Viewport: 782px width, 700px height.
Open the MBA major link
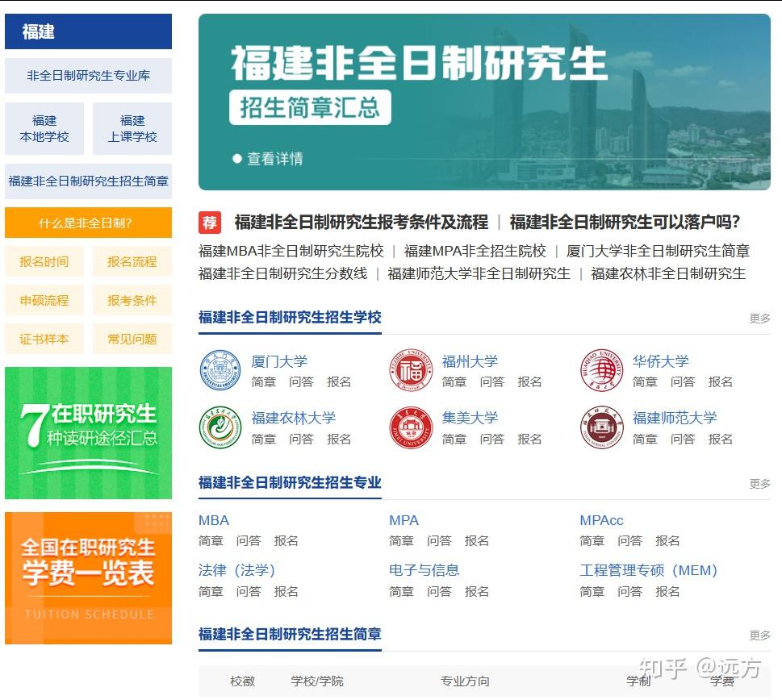tap(214, 521)
